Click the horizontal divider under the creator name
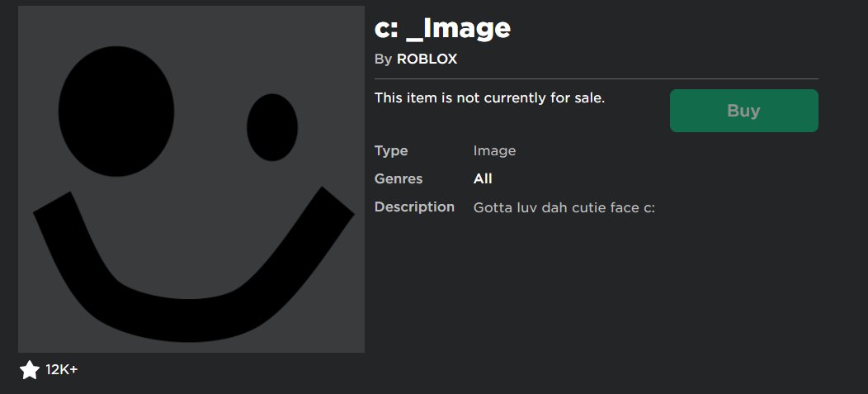 click(x=597, y=79)
